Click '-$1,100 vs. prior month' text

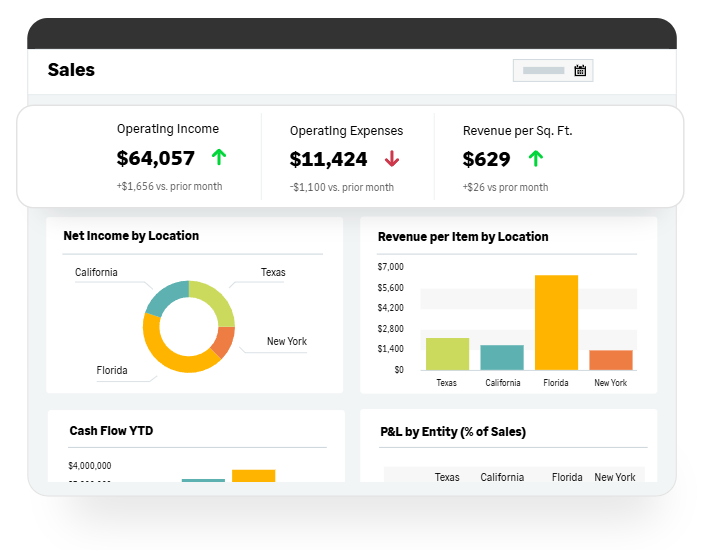pos(342,187)
